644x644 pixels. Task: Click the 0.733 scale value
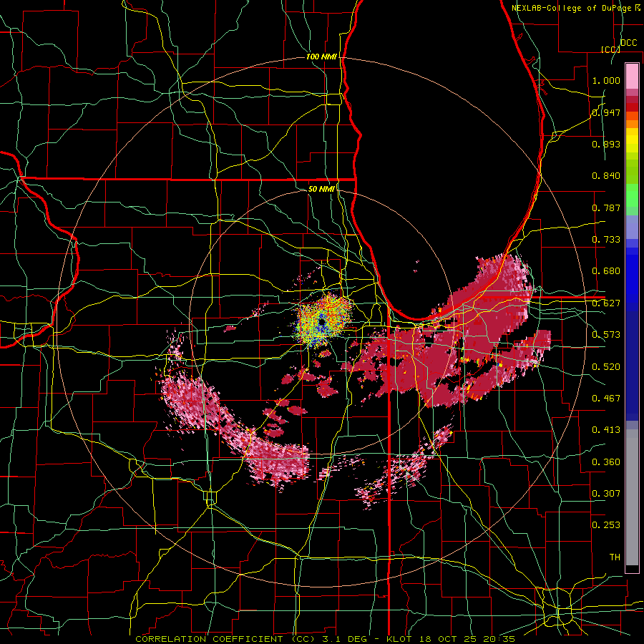pyautogui.click(x=606, y=240)
